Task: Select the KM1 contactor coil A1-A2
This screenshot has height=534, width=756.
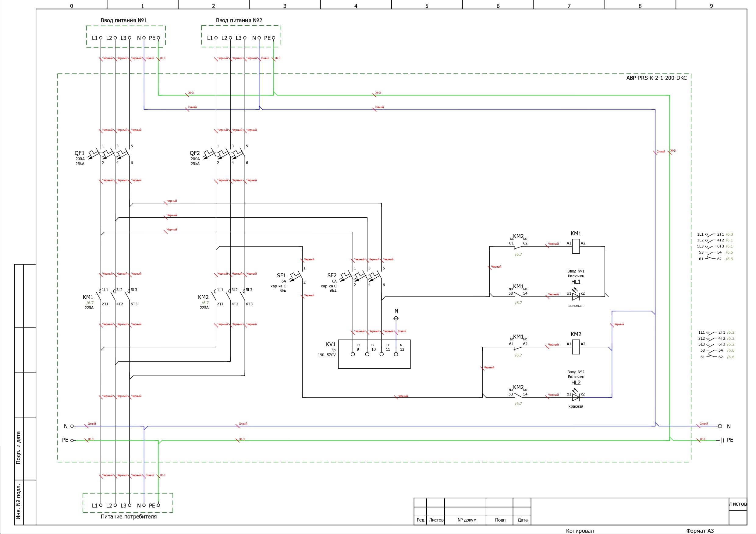Action: (x=576, y=246)
